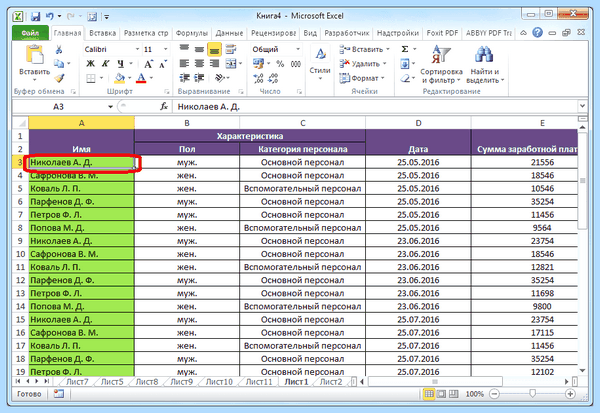Open accounting currency format

pos(258,64)
